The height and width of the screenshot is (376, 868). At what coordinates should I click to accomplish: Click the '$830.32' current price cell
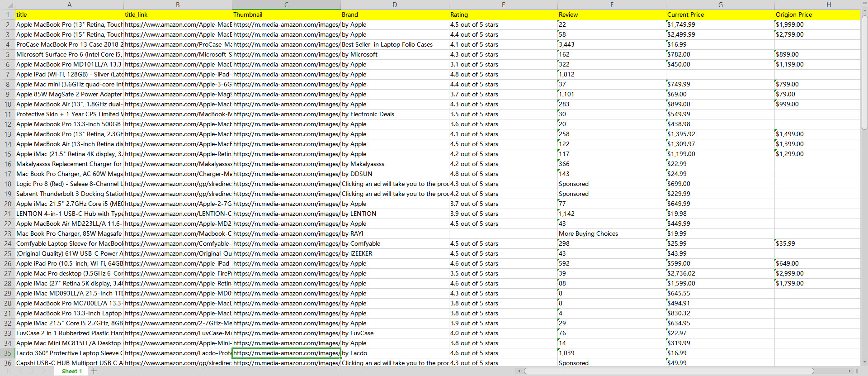(720, 313)
